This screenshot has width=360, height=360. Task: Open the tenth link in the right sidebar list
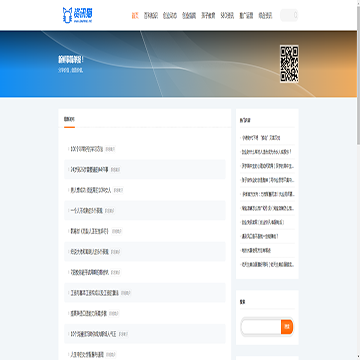(x=268, y=264)
